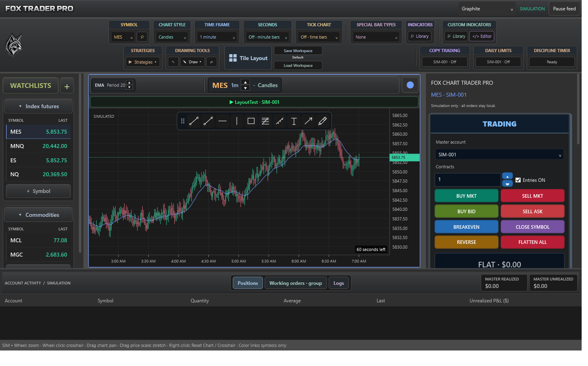588x366 pixels.
Task: Toggle Daily Limits SIM-001 Off
Action: point(498,62)
